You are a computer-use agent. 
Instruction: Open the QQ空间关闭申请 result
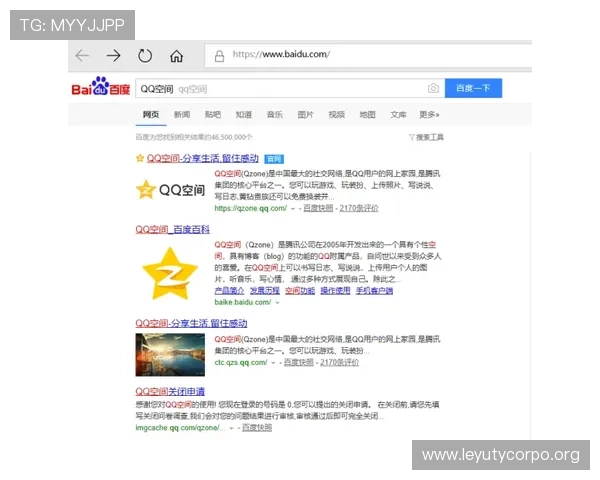pyautogui.click(x=170, y=392)
